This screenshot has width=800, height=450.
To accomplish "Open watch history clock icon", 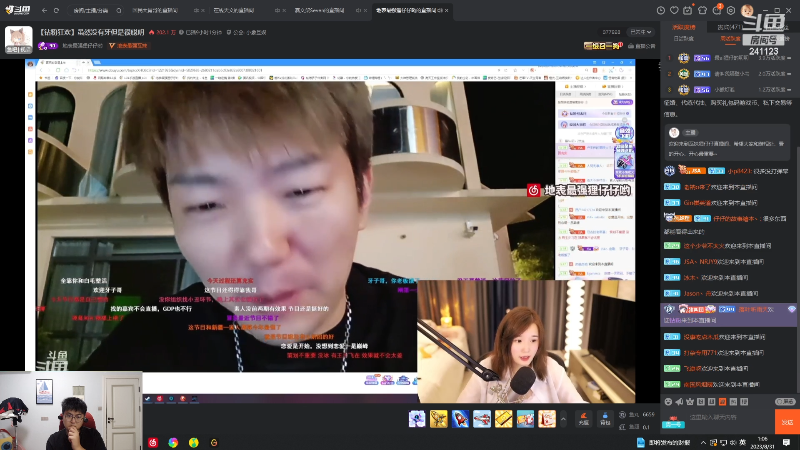I will point(661,10).
